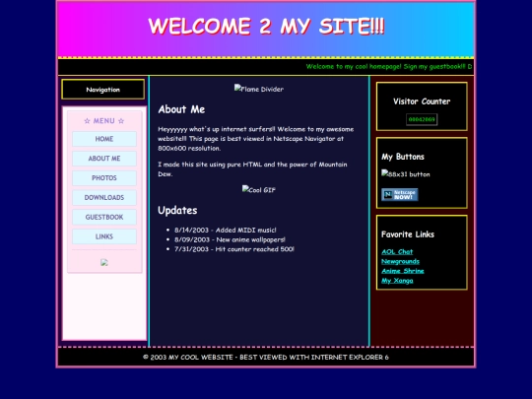Open the Anime Shrine link
Image resolution: width=532 pixels, height=399 pixels.
[403, 271]
